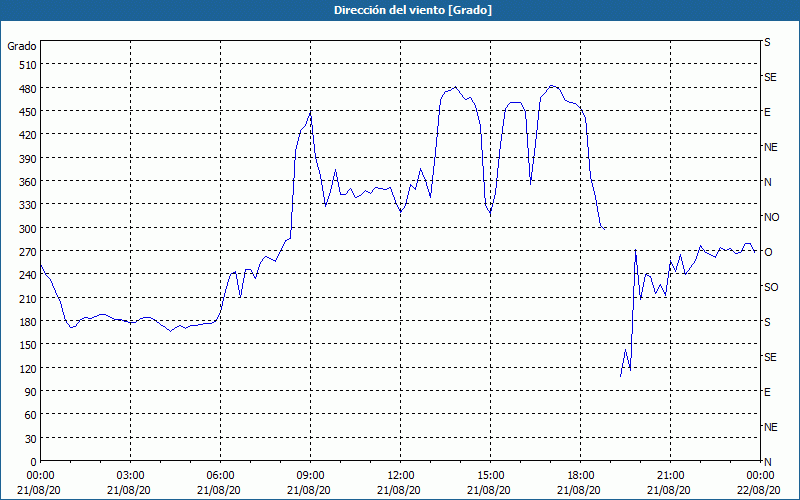Click the 00:00 label above 22/08/20
This screenshot has height=500, width=800.
coord(760,476)
